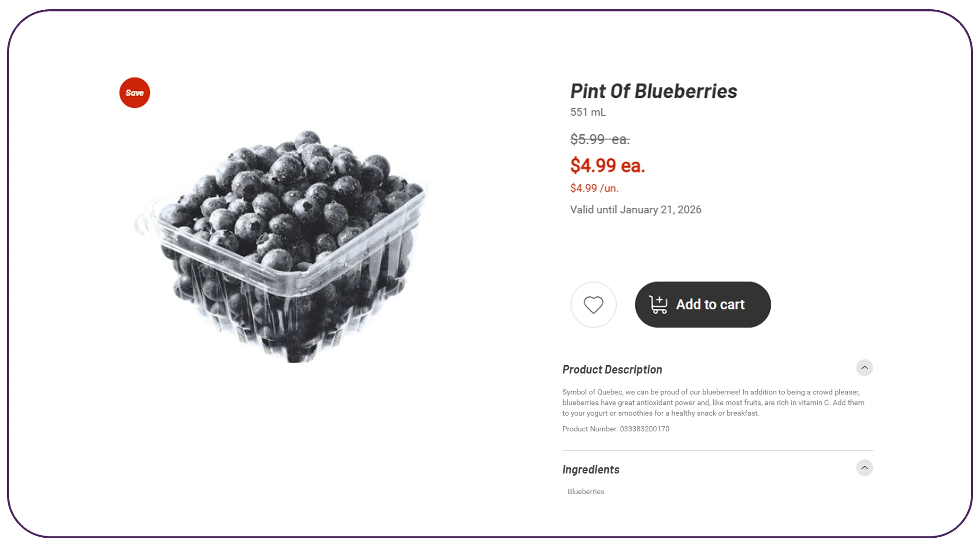The width and height of the screenshot is (980, 547).
Task: Click the Product Number 033383200170 line
Action: point(615,429)
